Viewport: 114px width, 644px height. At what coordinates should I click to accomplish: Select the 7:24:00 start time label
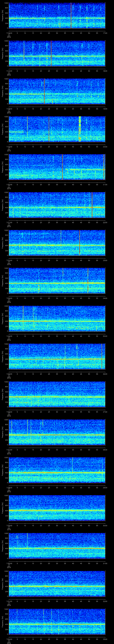click(9, 336)
